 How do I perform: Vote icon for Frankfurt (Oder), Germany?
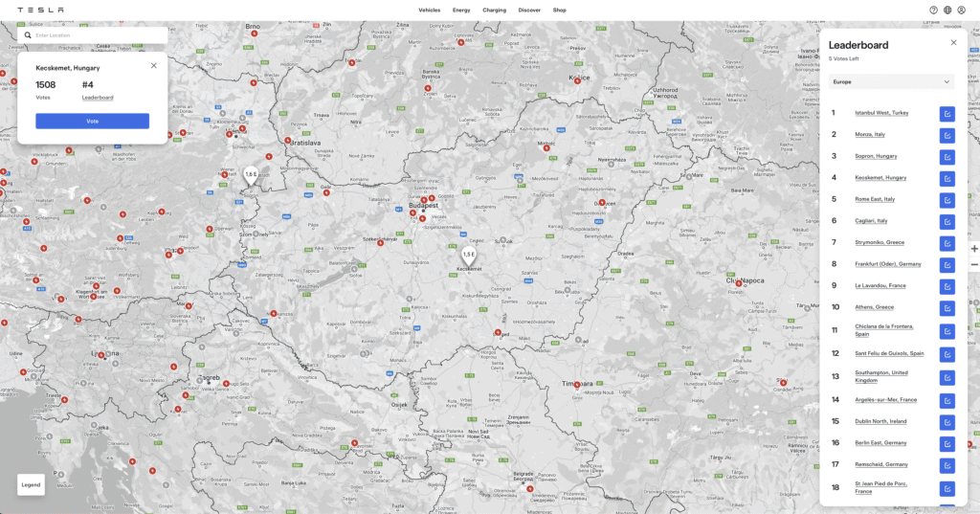947,265
